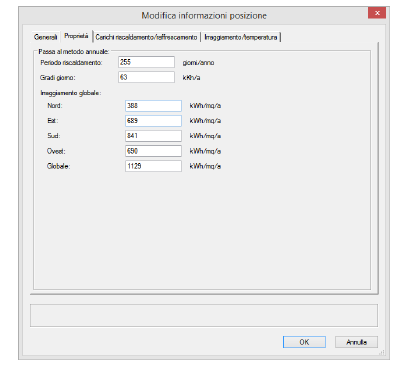Click the Sud value field

153,136
